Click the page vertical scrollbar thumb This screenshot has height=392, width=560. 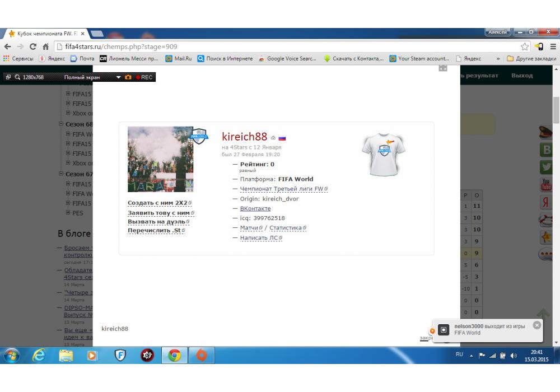pos(556,109)
